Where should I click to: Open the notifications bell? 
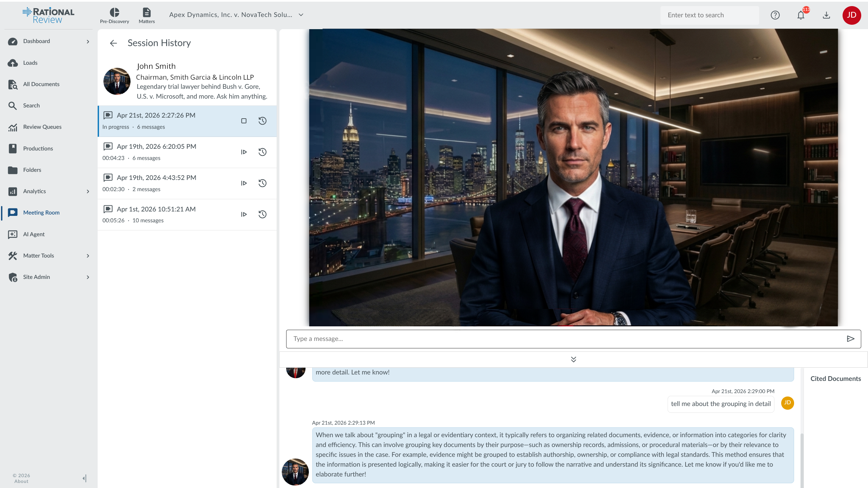point(801,15)
